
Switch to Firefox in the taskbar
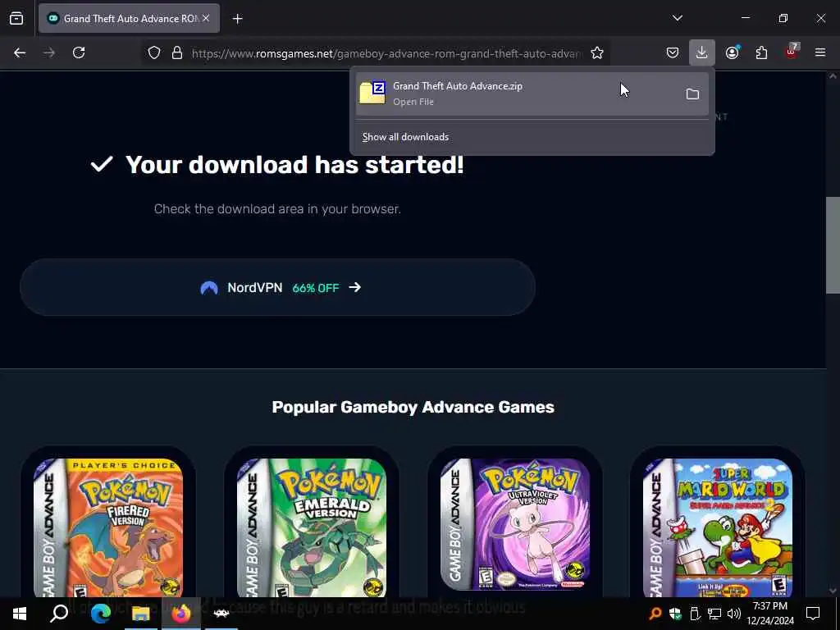tap(181, 614)
